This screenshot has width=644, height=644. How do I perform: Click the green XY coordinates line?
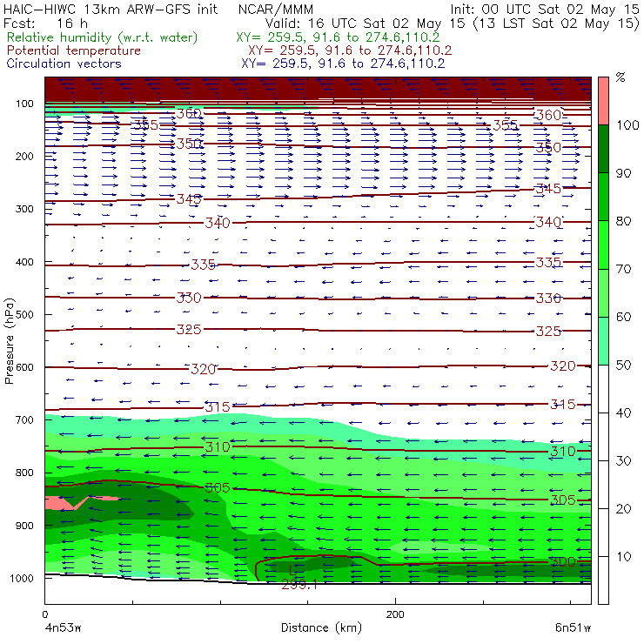pyautogui.click(x=338, y=37)
